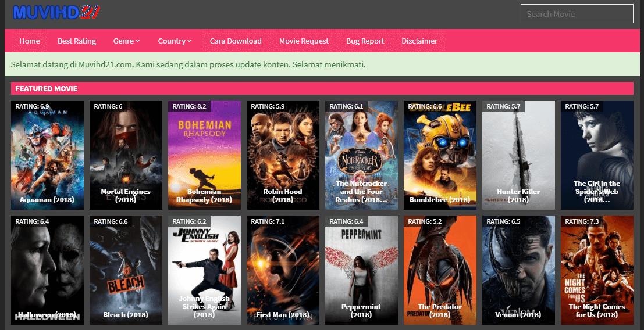Click the RATING: 7.1 badge
The image size is (644, 330).
[x=268, y=221]
